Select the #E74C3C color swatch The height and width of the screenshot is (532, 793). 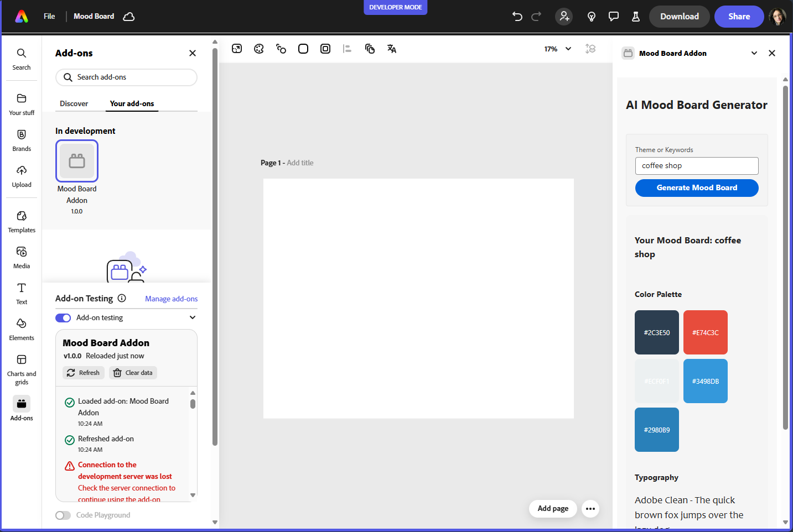706,332
